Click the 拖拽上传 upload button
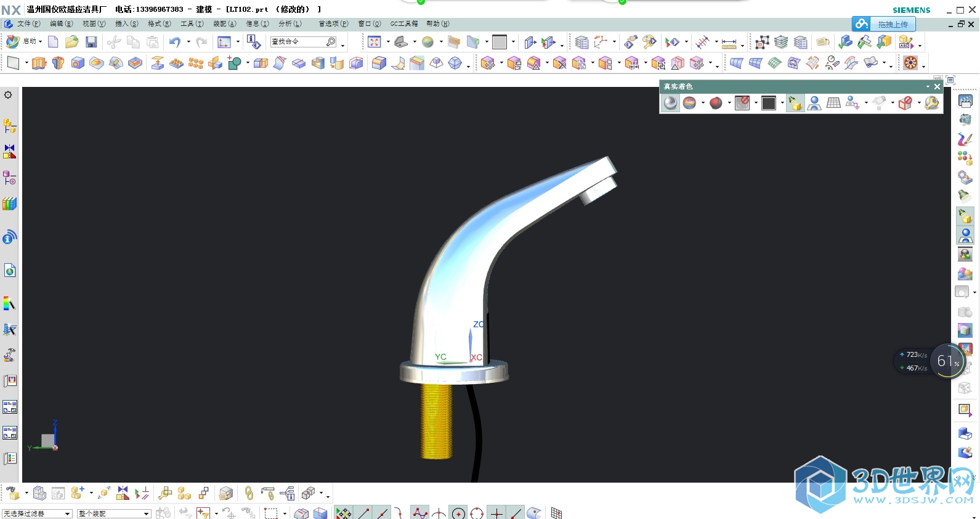The image size is (980, 519). pyautogui.click(x=884, y=24)
